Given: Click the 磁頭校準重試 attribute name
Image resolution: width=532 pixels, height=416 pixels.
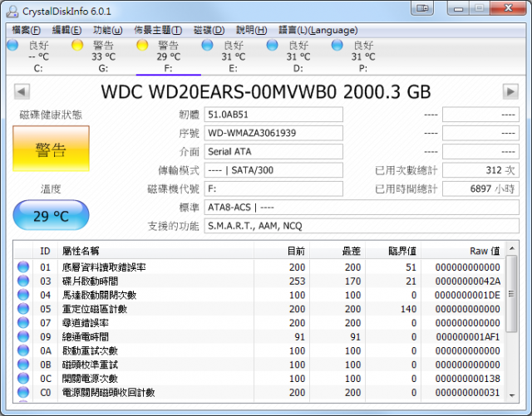Looking at the screenshot, I should tap(90, 365).
